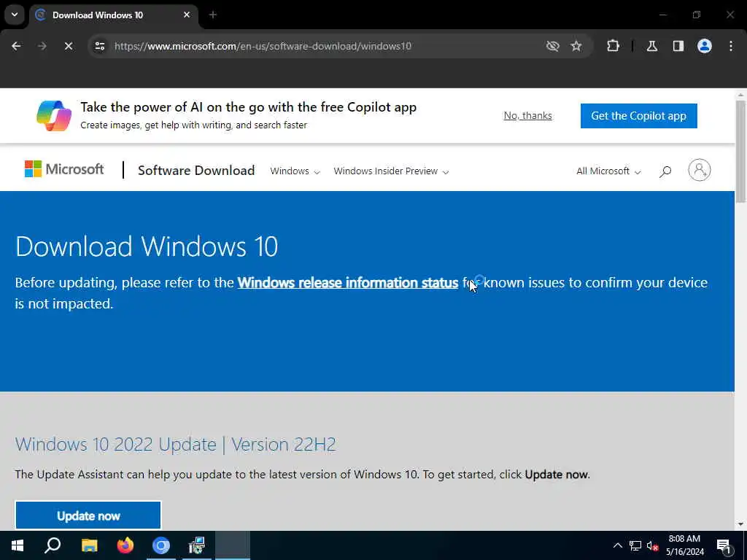The height and width of the screenshot is (560, 747).
Task: Launch Firefox from the taskbar
Action: pyautogui.click(x=125, y=545)
